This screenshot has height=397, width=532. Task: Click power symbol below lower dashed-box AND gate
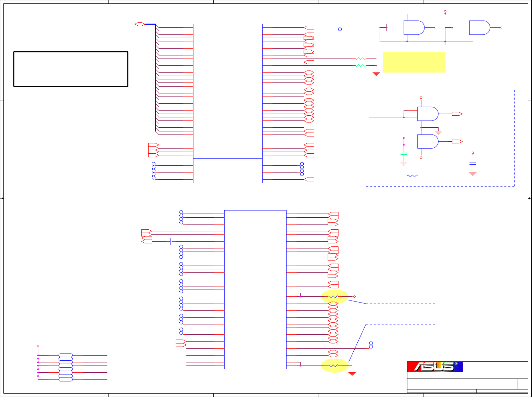(421, 157)
